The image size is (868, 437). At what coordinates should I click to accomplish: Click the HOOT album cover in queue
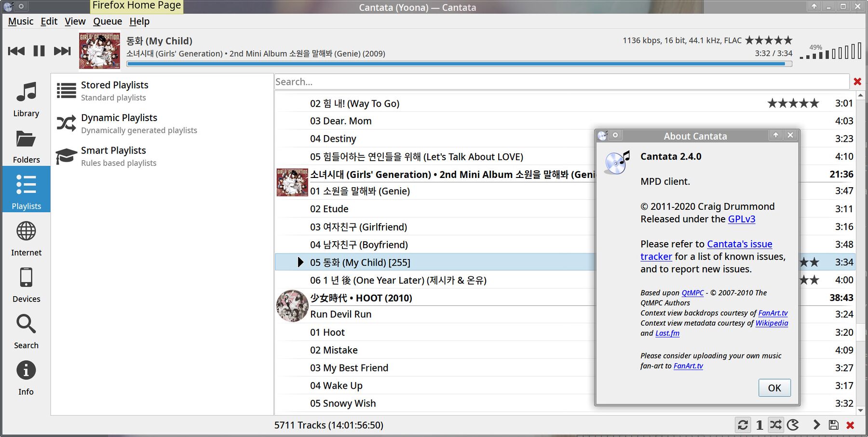[x=292, y=306]
